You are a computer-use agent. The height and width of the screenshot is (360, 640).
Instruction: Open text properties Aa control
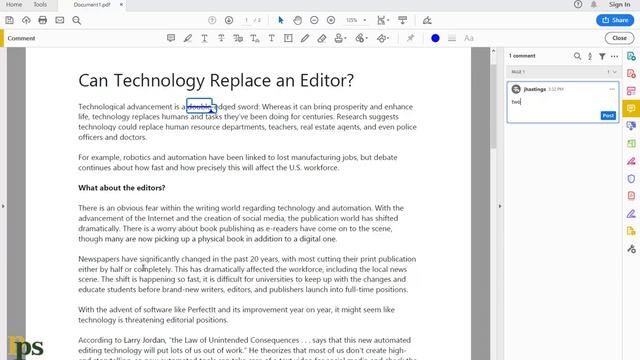coord(469,38)
